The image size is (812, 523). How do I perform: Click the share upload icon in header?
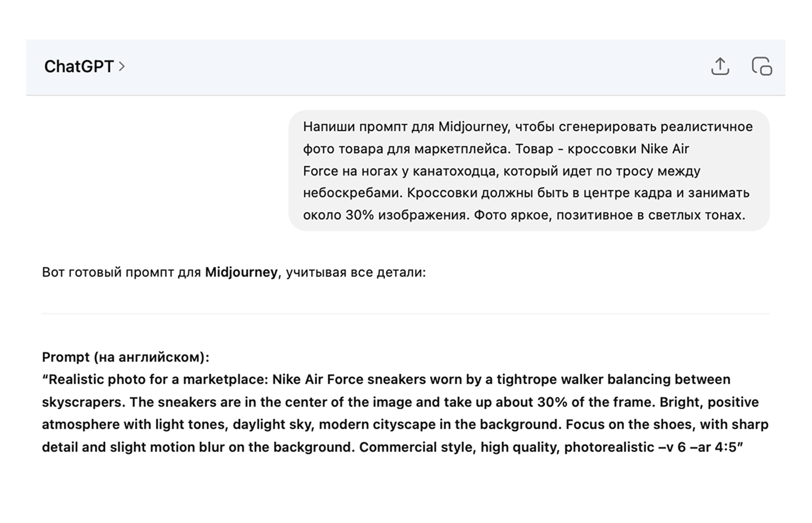click(x=720, y=66)
